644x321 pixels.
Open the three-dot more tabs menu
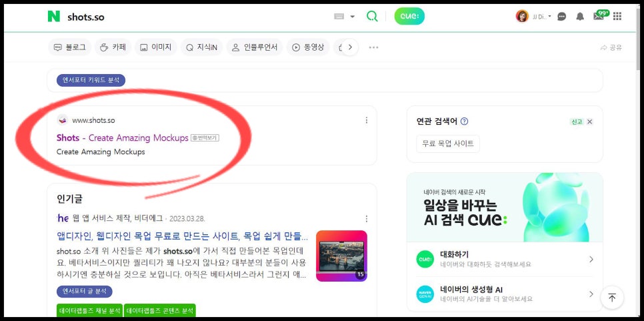click(373, 47)
